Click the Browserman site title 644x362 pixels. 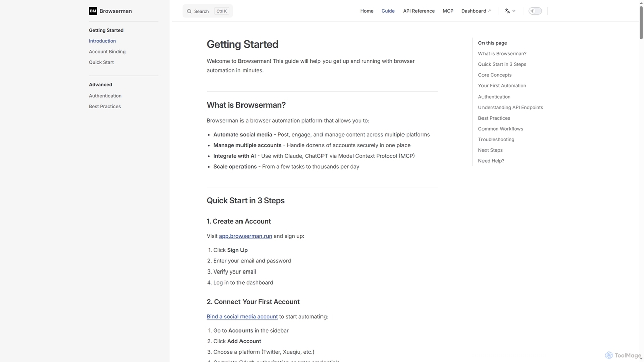[x=116, y=11]
